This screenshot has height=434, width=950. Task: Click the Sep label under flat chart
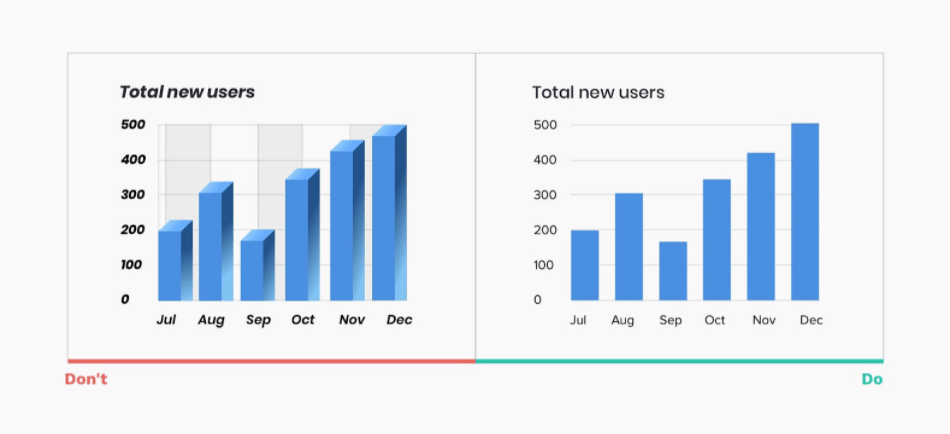click(670, 321)
